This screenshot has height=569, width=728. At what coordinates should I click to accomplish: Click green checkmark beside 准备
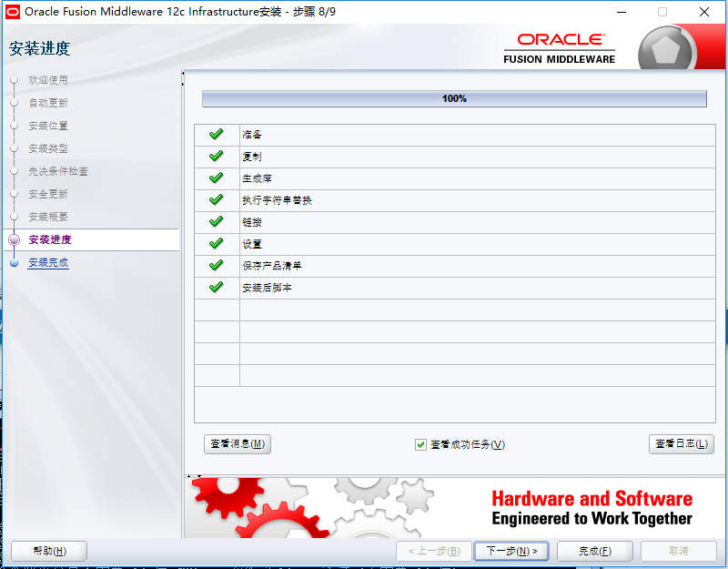click(216, 134)
